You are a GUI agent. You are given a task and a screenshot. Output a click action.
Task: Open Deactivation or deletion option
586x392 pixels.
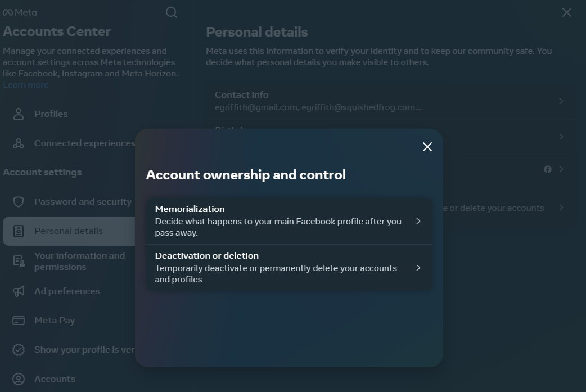pos(289,268)
